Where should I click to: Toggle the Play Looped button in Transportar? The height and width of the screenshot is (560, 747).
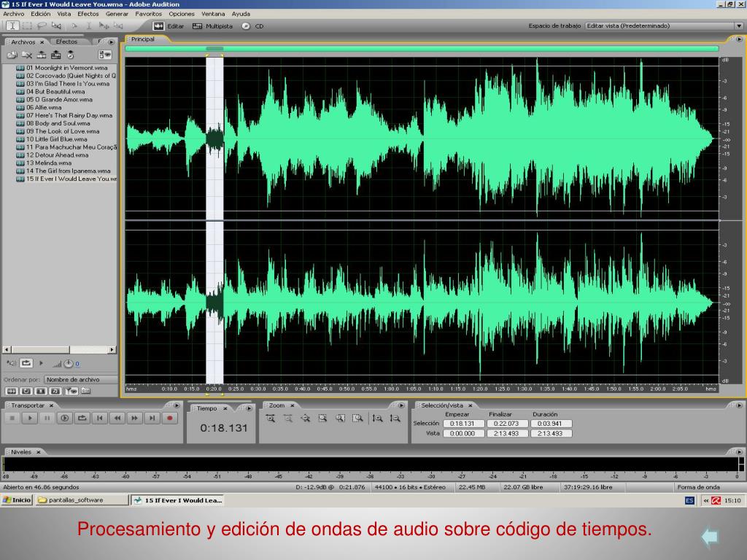coord(82,418)
